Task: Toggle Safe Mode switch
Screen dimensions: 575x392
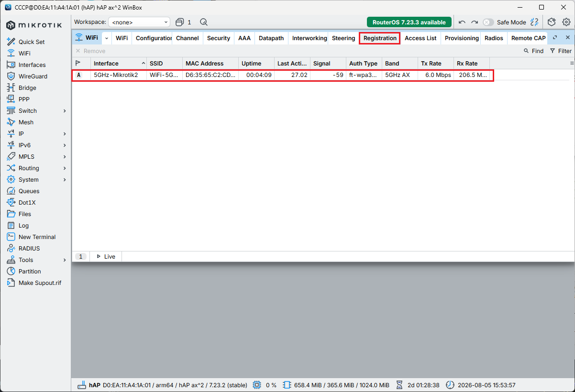Action: pos(488,22)
